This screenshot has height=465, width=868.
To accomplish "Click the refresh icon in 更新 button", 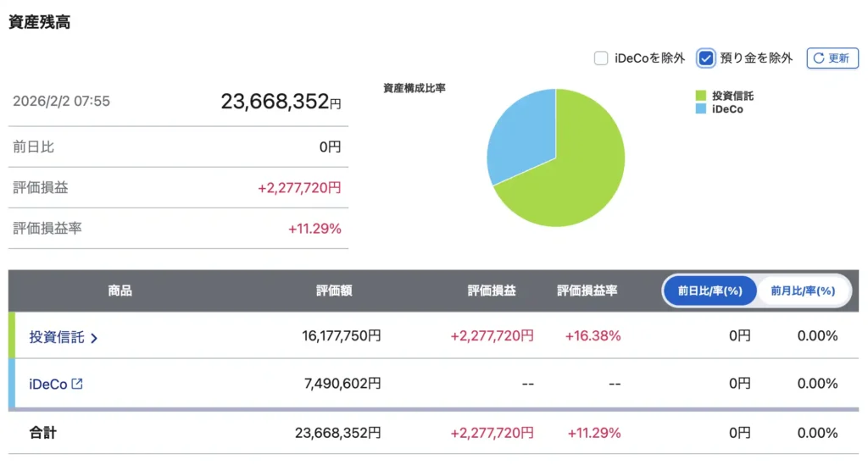I will pos(819,58).
